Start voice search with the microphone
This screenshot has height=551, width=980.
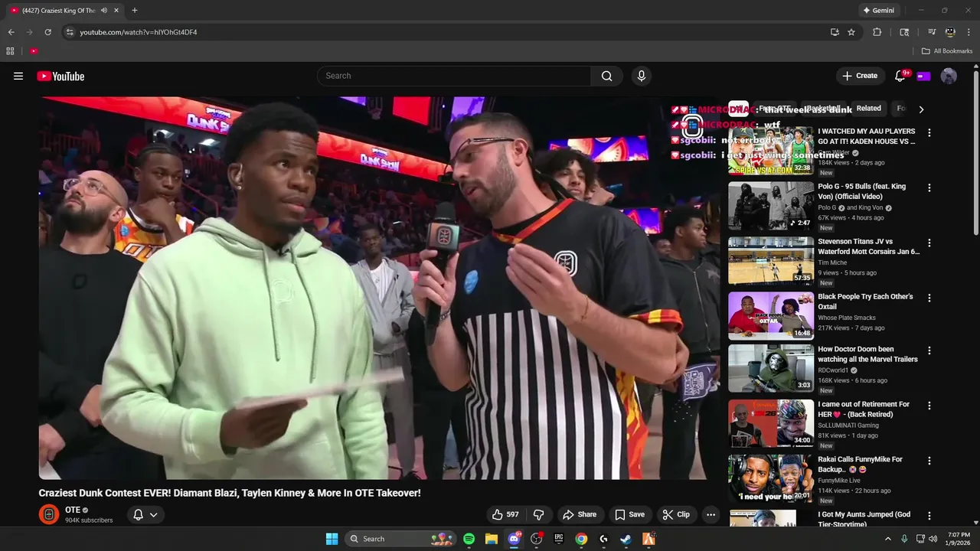642,76
